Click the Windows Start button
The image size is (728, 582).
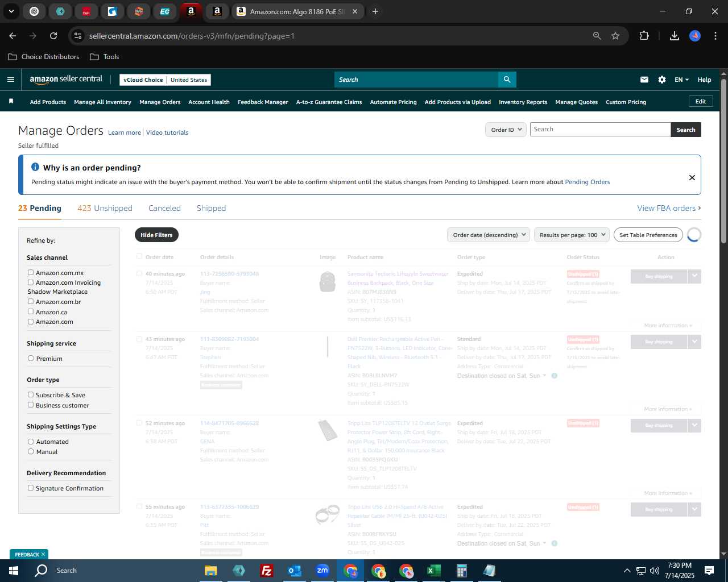[x=14, y=571]
